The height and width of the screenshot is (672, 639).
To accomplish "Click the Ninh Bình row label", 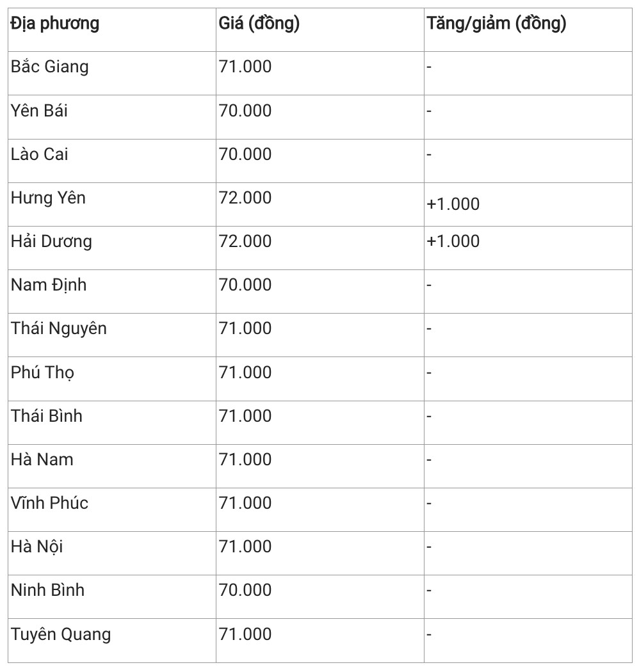I will (x=47, y=590).
